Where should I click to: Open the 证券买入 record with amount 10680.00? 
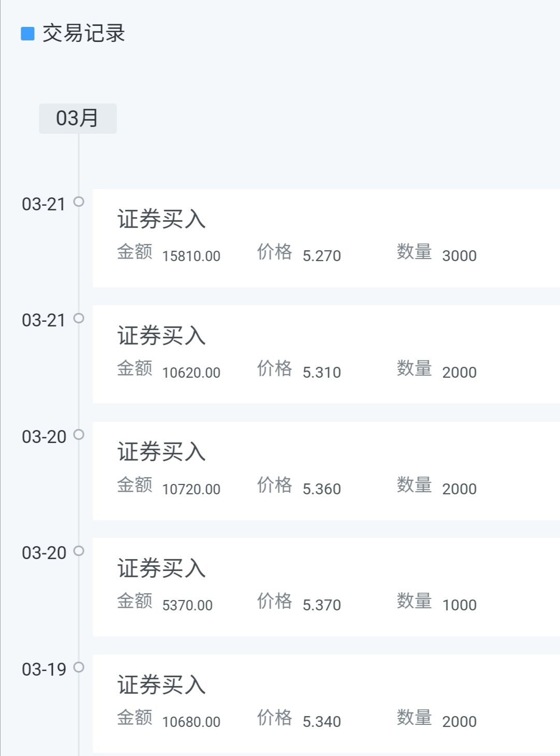click(326, 704)
